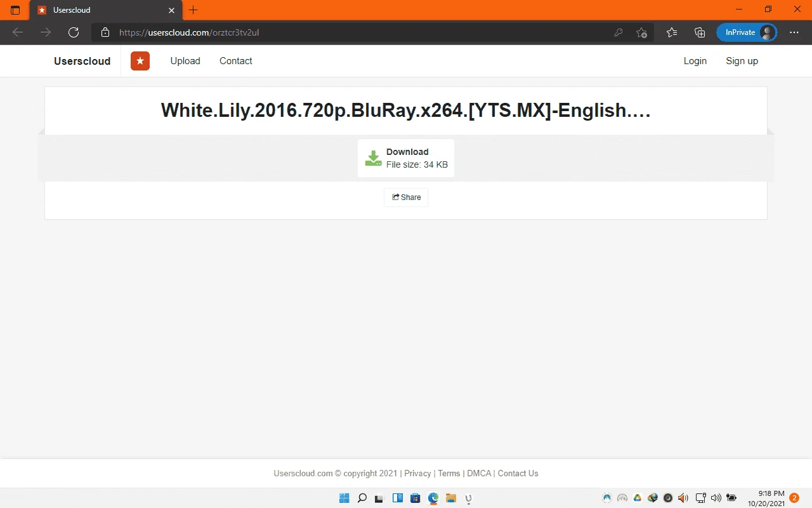Click the browser Back arrow

(18, 32)
